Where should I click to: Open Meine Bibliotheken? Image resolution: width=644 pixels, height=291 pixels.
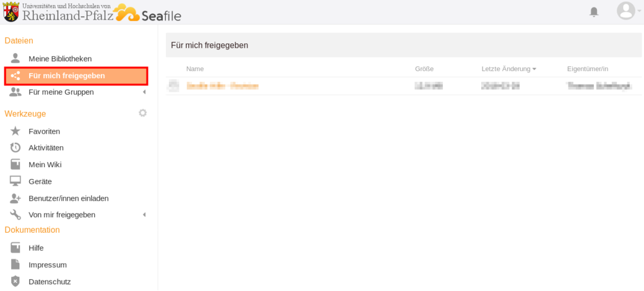coord(60,59)
